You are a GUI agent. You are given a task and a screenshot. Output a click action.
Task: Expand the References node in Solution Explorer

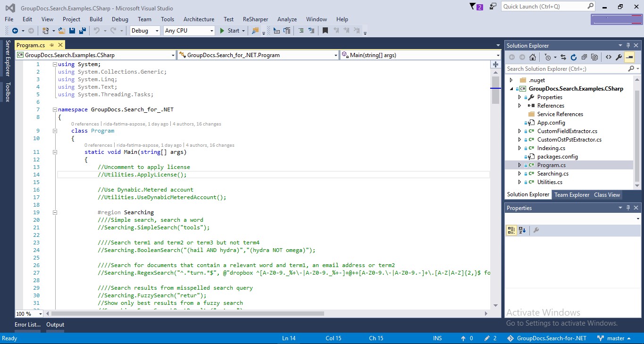point(520,106)
